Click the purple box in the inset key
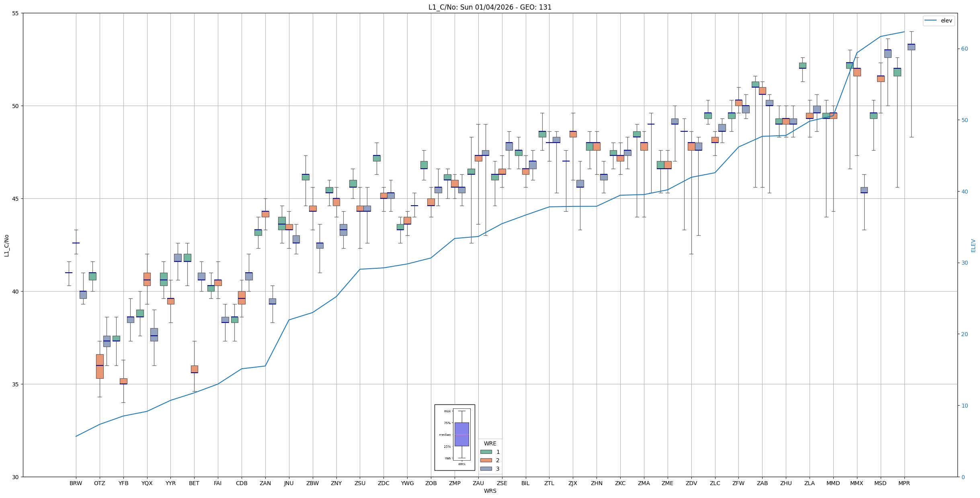The width and height of the screenshot is (980, 498). click(461, 434)
